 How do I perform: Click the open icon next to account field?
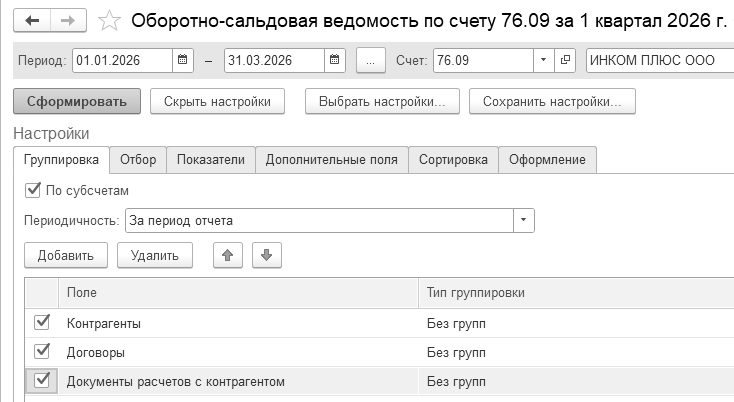tap(566, 61)
